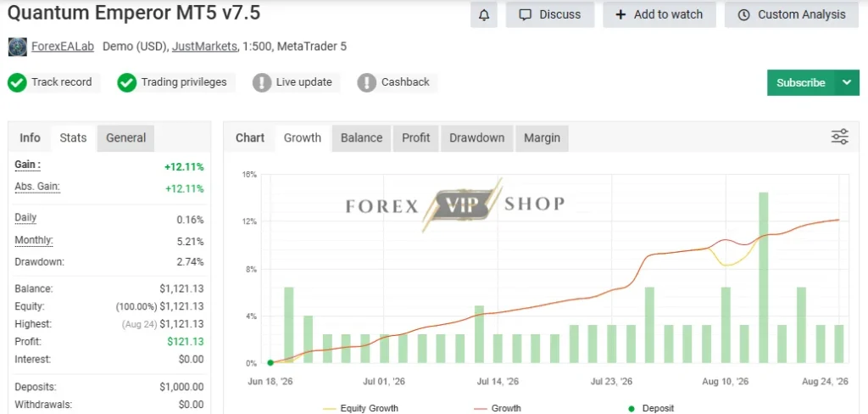Click the green deposit point on chart
The image size is (868, 414).
[x=270, y=363]
